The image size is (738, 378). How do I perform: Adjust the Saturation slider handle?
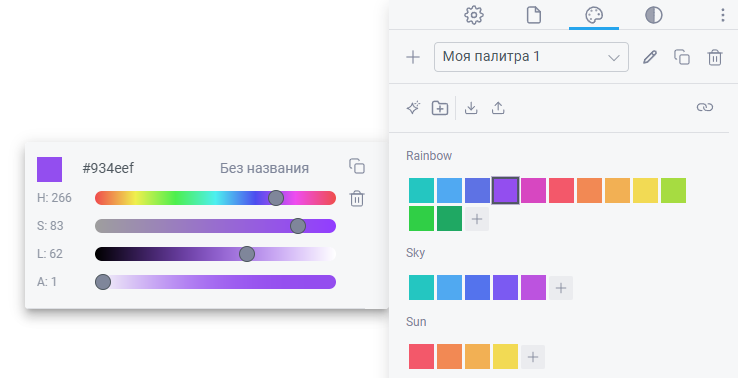click(x=297, y=226)
